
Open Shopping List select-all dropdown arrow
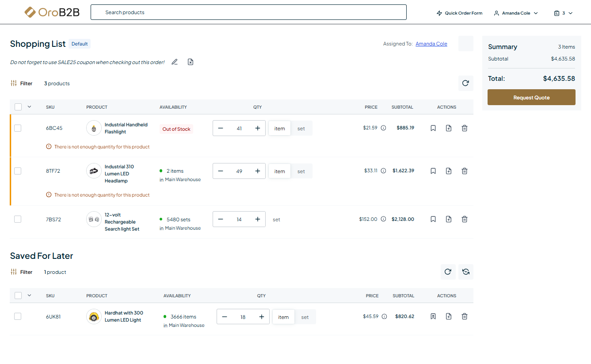30,106
